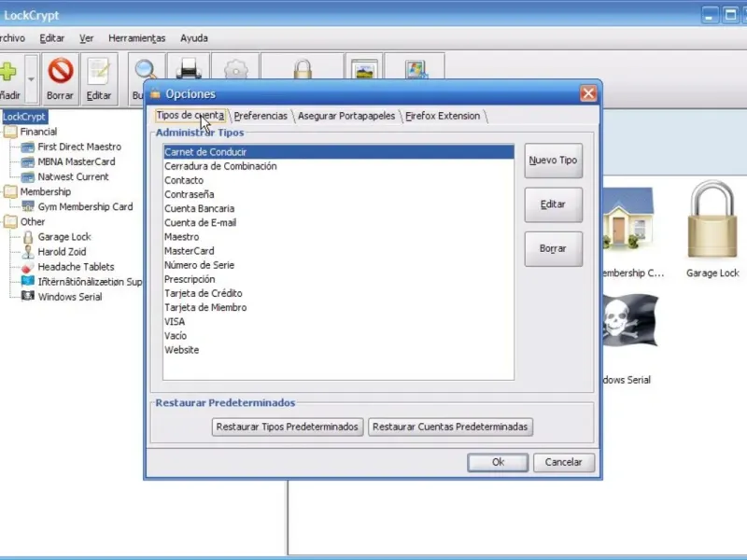Image resolution: width=747 pixels, height=560 pixels.
Task: Select Tarjeta de Miembro type
Action: pyautogui.click(x=338, y=308)
